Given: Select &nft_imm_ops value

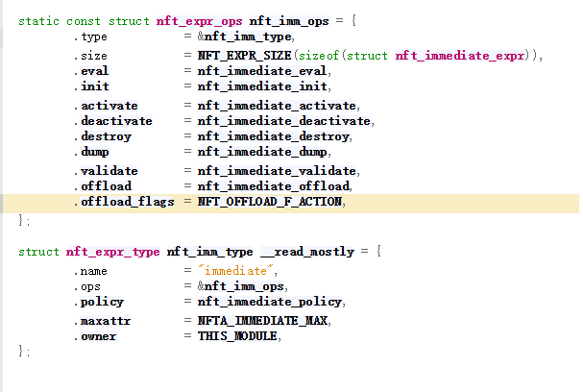Looking at the screenshot, I should 240,286.
